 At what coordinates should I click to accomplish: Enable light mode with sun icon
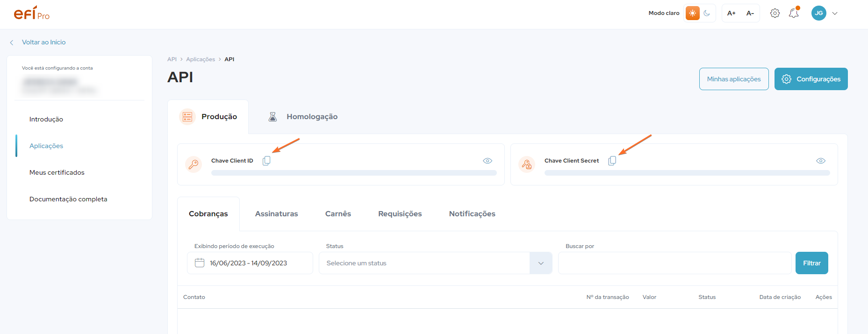692,13
